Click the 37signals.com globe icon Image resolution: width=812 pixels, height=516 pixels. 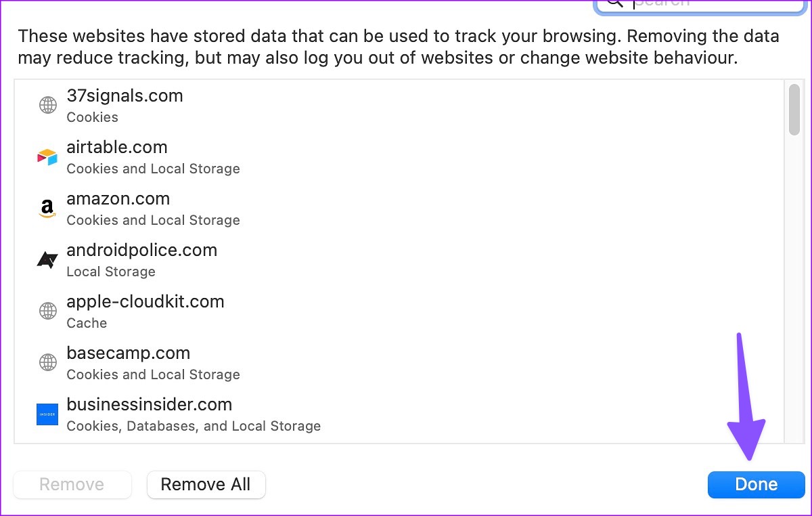(47, 106)
